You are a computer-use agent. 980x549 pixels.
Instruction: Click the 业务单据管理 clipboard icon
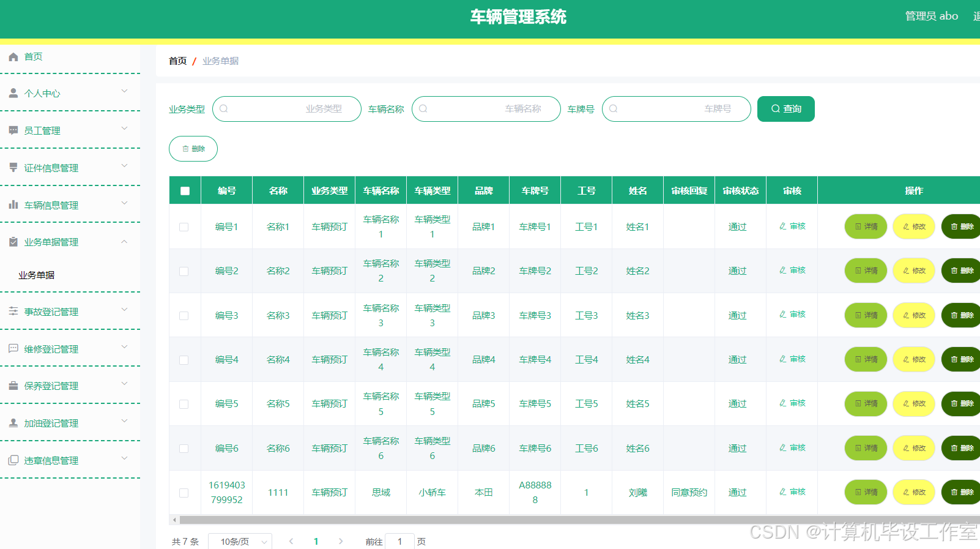tap(13, 242)
